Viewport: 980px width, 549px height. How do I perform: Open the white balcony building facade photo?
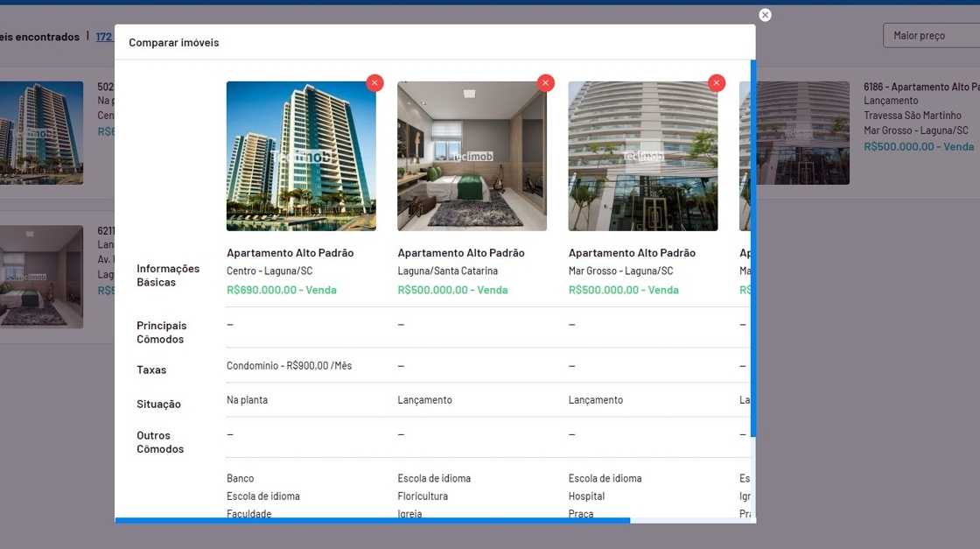point(642,156)
